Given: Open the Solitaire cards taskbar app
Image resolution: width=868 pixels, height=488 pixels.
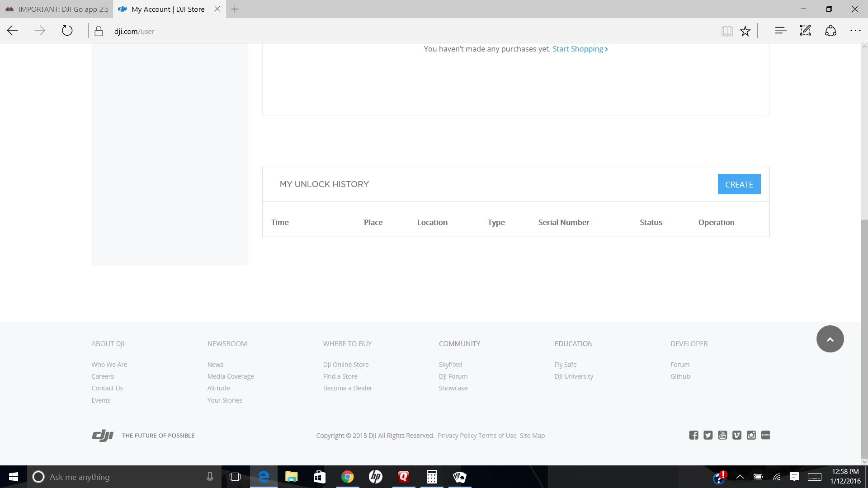Looking at the screenshot, I should 459,477.
